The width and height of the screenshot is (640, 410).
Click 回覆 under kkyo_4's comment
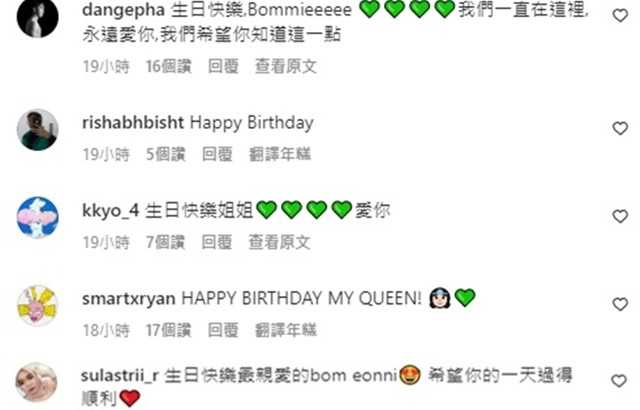(x=217, y=242)
